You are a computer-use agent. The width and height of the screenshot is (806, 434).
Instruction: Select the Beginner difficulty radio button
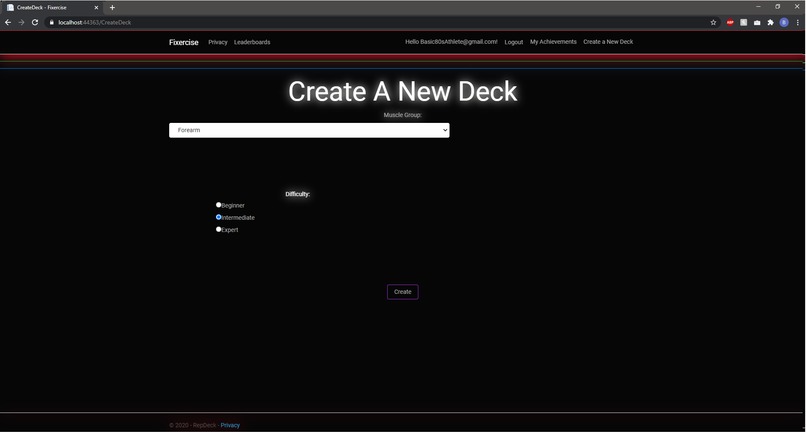click(x=218, y=205)
